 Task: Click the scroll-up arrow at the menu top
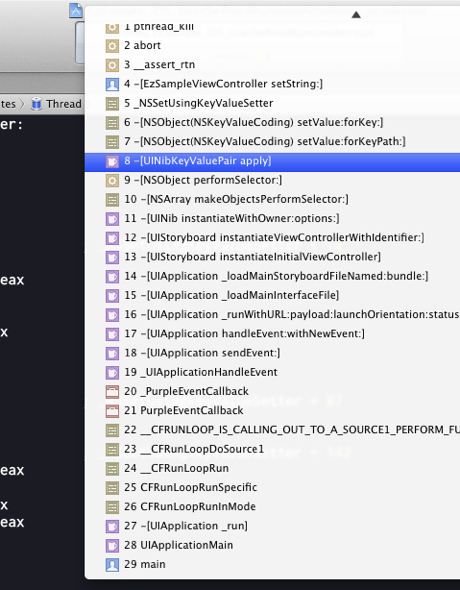[x=356, y=15]
